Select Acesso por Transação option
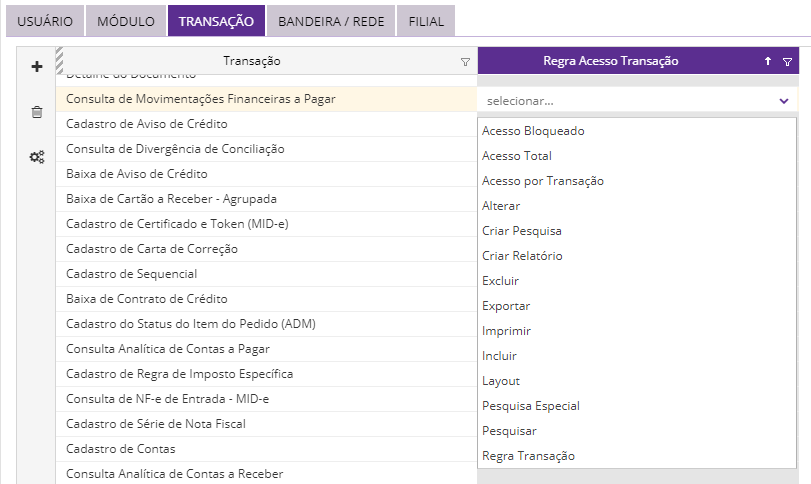Screen dimensions: 811x484 tap(543, 181)
